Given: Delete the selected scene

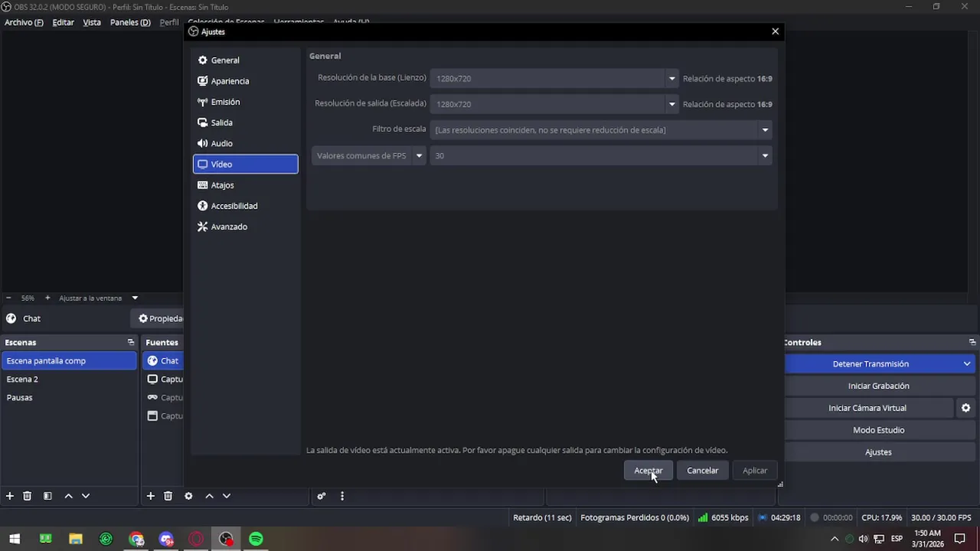Looking at the screenshot, I should tap(27, 496).
